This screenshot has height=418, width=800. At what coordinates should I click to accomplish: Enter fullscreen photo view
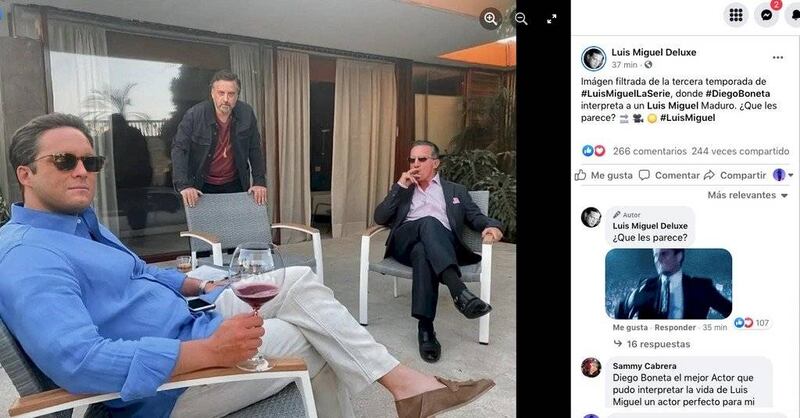(552, 18)
